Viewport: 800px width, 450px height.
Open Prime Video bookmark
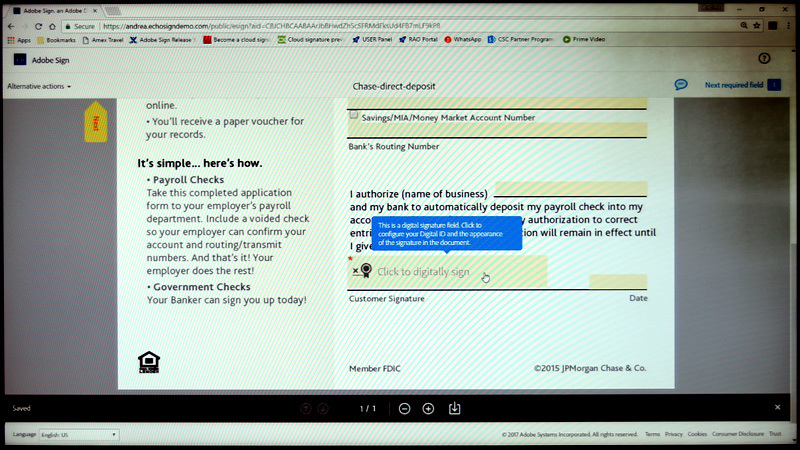(584, 39)
